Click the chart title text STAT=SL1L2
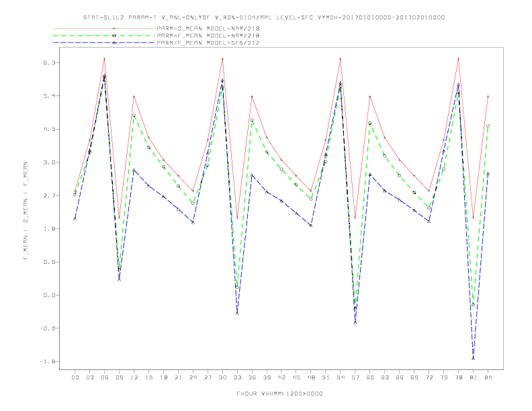Viewport: 532px width, 411px height. 104,17
